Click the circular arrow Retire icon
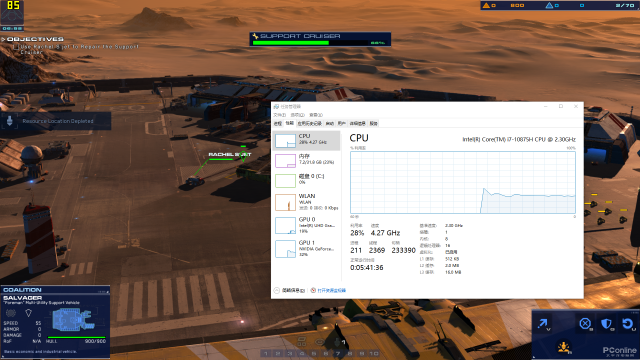Screen dimensions: 640x360 [628, 324]
